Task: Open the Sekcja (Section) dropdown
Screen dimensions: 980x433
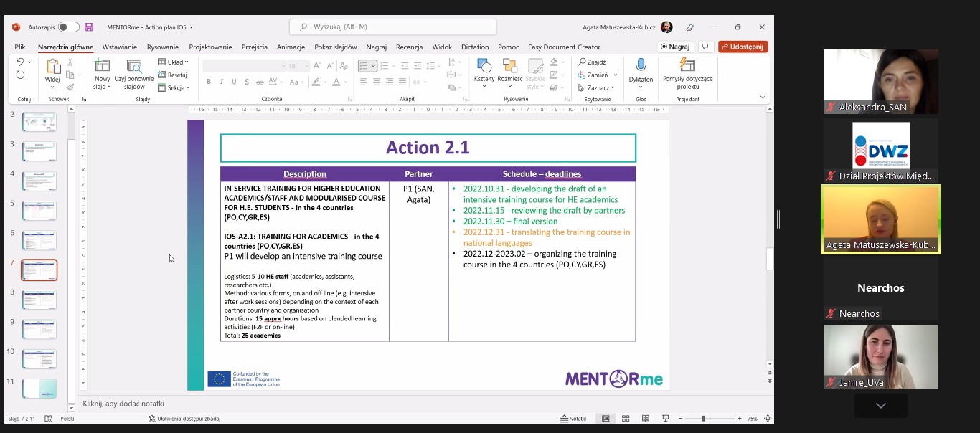Action: coord(174,87)
